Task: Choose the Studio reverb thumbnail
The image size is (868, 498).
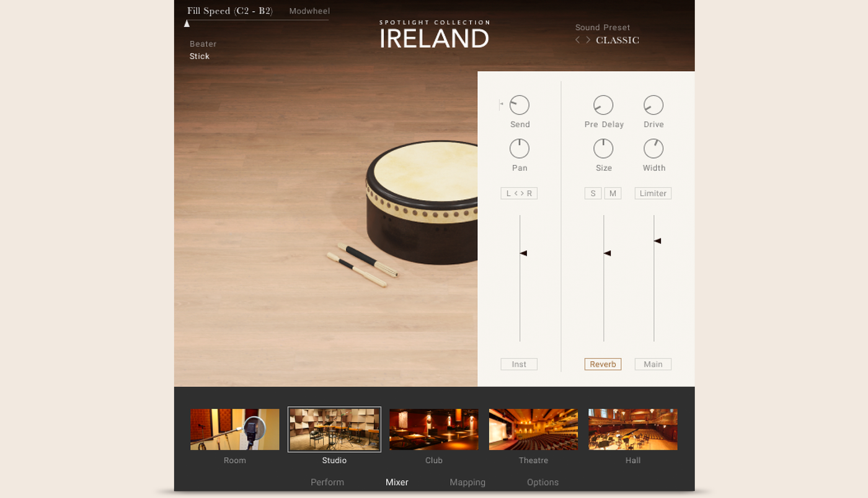Action: click(334, 429)
